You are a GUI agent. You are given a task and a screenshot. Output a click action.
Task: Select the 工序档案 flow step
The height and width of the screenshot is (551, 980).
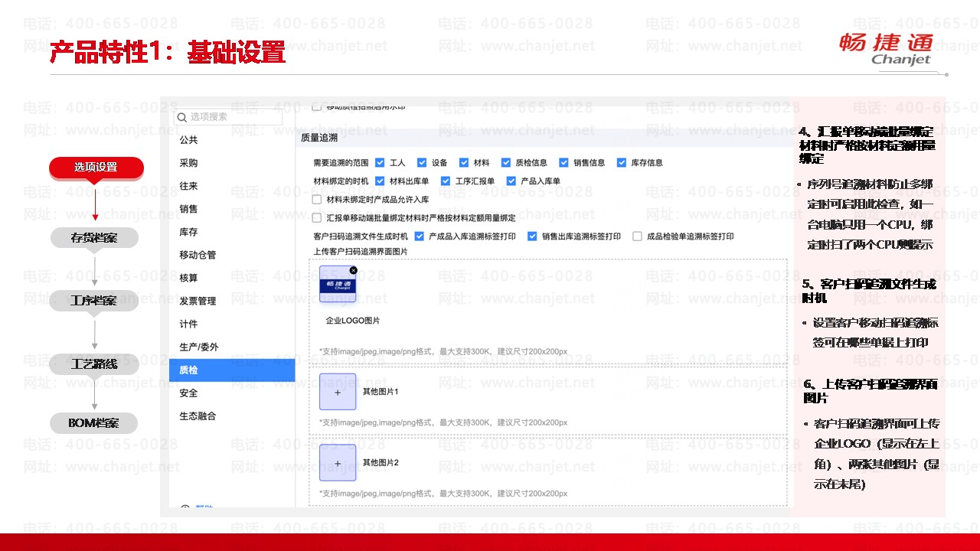(x=95, y=301)
